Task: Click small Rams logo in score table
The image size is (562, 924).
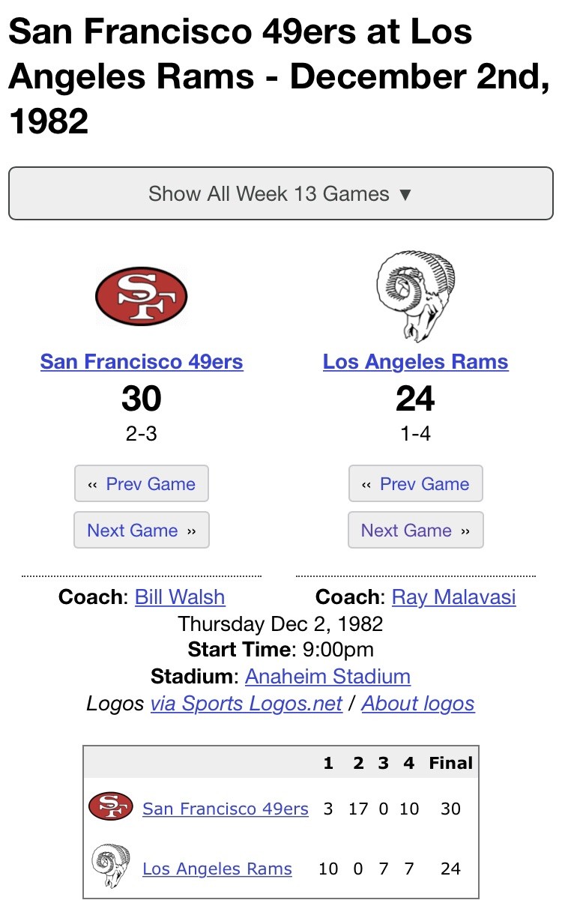Action: (111, 866)
